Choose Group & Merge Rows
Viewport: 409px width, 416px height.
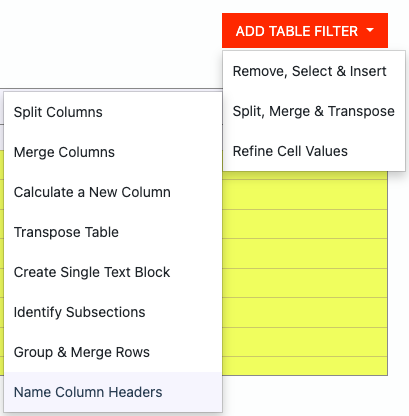point(113,352)
